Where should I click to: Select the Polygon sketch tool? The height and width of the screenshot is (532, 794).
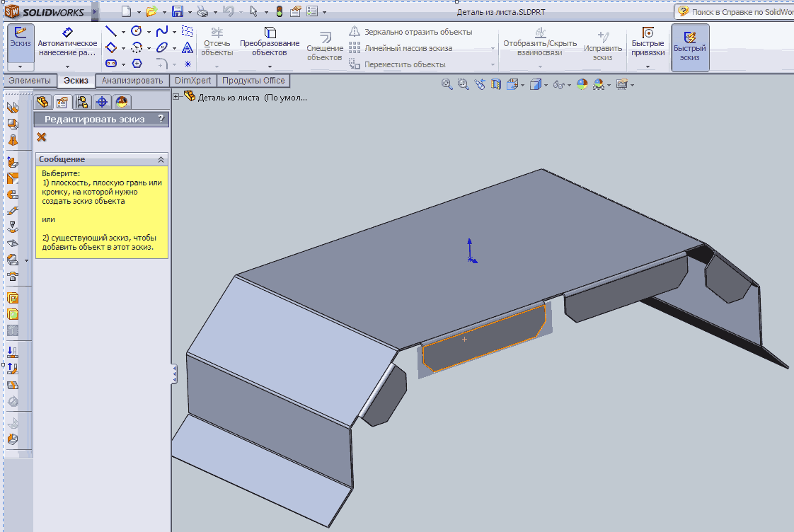(137, 63)
